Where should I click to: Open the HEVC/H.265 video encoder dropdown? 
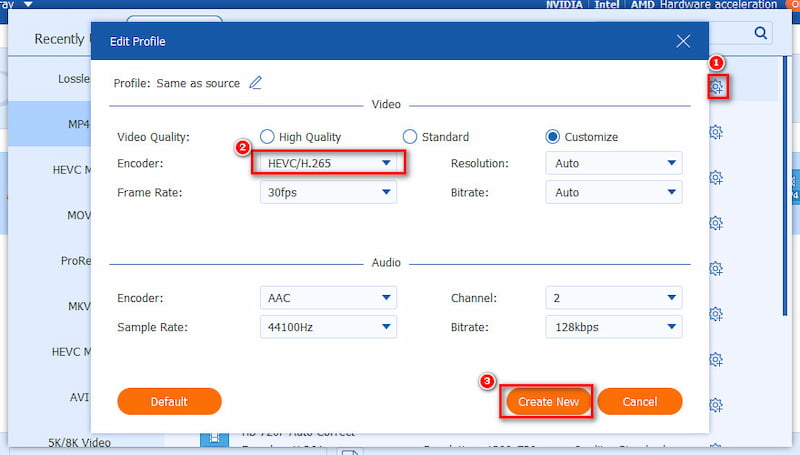(x=328, y=163)
